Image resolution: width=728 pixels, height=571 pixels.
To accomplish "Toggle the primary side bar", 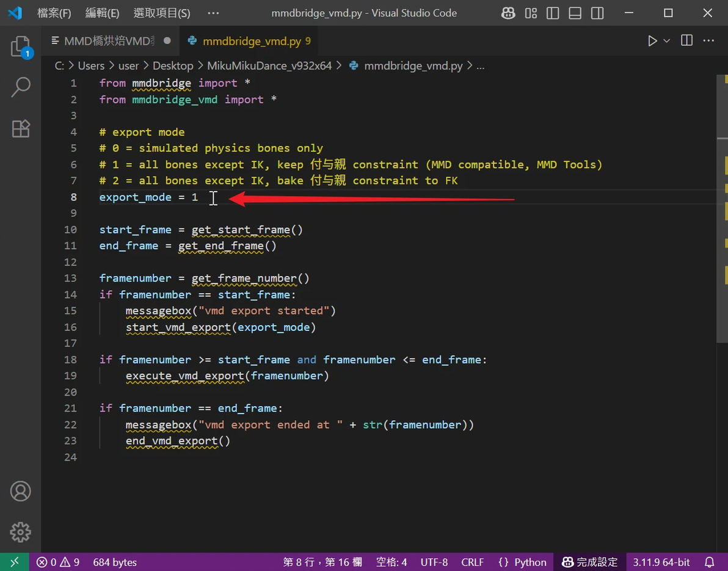I will [553, 13].
